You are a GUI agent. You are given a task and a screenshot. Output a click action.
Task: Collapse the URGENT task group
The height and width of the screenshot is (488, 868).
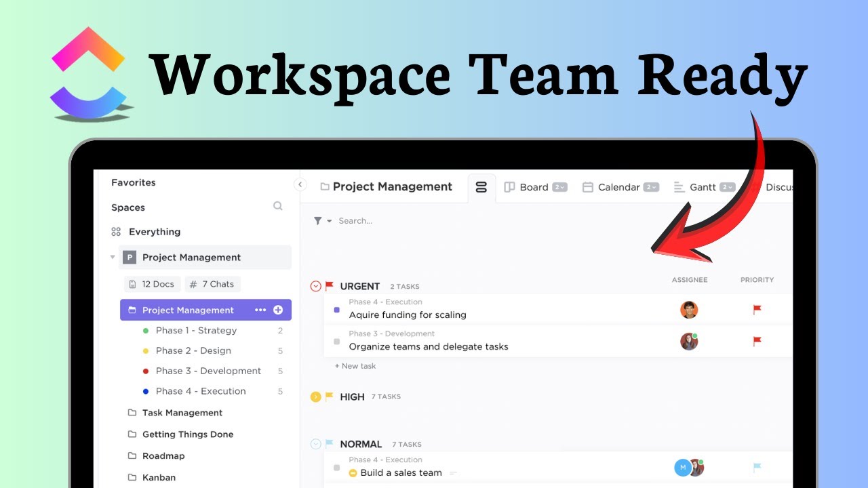tap(315, 286)
